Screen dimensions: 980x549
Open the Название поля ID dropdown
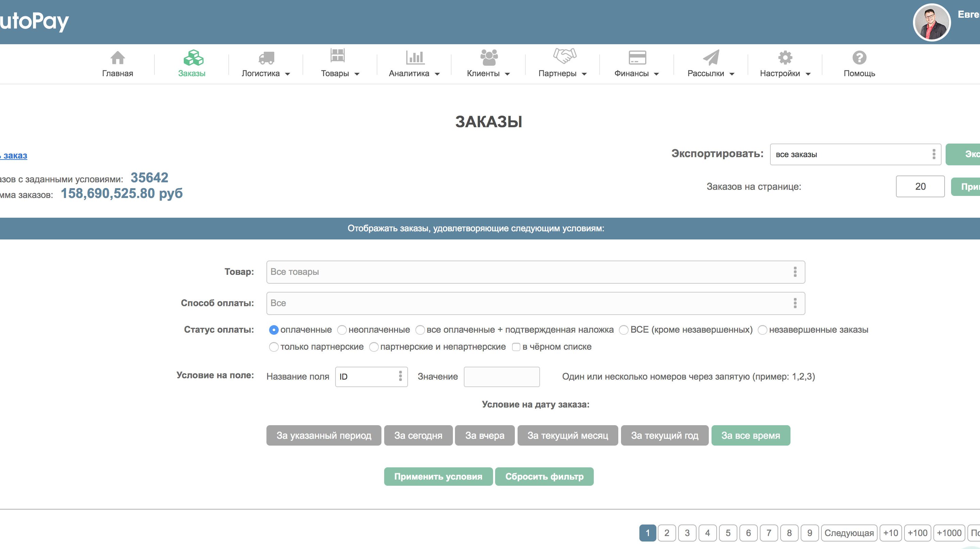click(371, 377)
